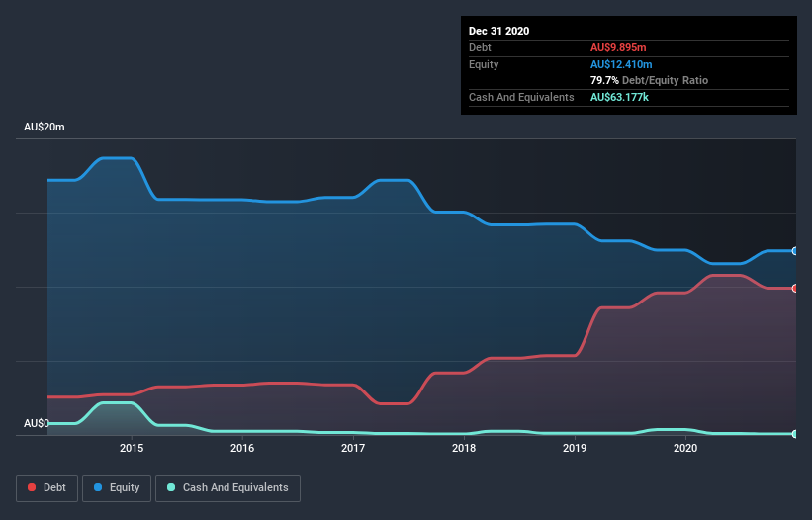Screen dimensions: 812x520
Task: Click the 2018 x-axis label
Action: [464, 448]
